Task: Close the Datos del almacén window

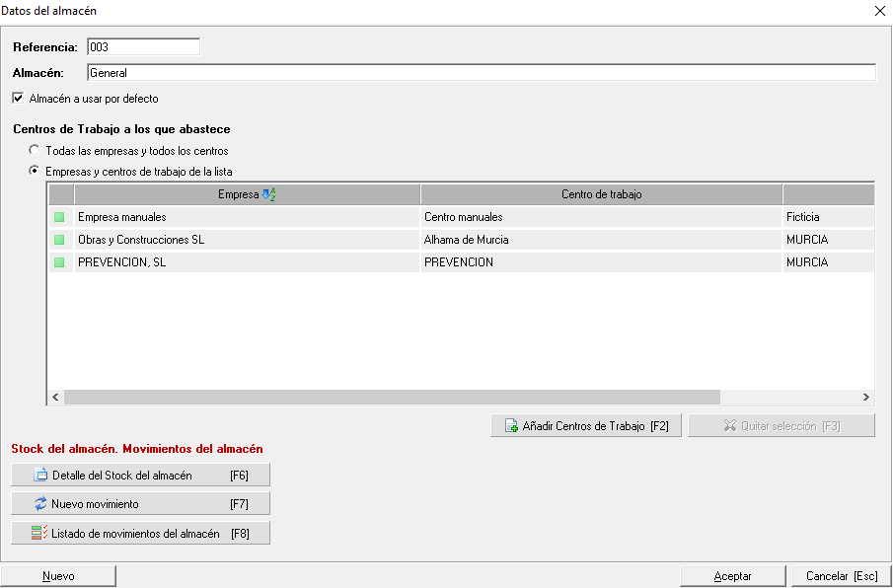Action: pos(879,11)
